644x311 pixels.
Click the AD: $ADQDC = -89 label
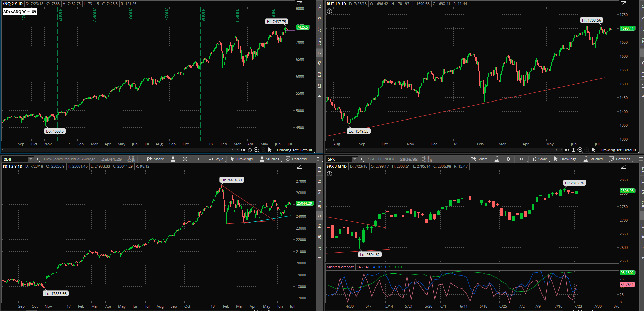[x=19, y=12]
